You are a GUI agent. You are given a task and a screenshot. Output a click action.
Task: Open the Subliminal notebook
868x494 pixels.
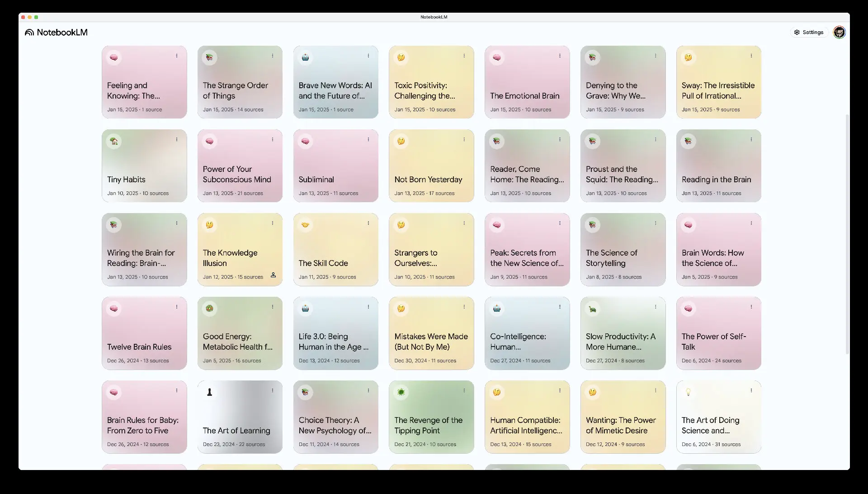coord(316,180)
